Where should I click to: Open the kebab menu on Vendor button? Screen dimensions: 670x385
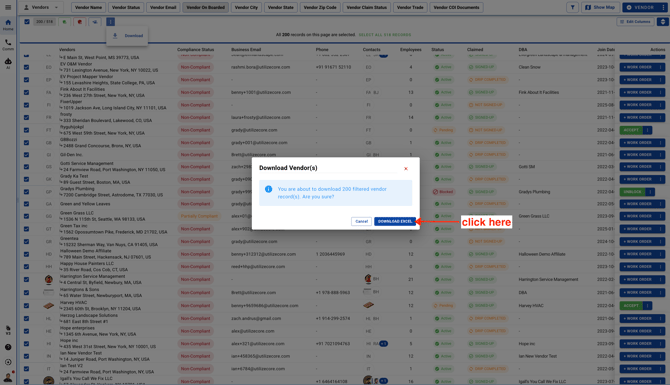663,7
